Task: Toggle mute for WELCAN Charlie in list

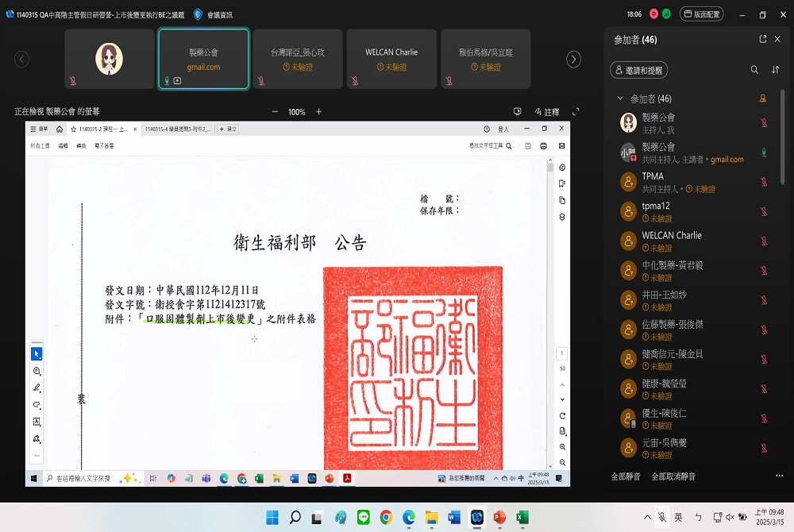Action: [764, 241]
